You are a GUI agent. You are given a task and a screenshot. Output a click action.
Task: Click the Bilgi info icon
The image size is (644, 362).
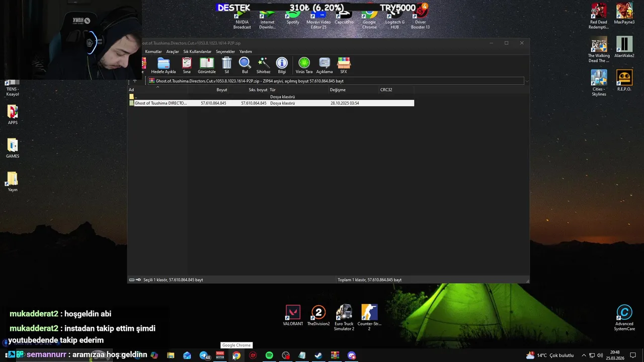282,65
